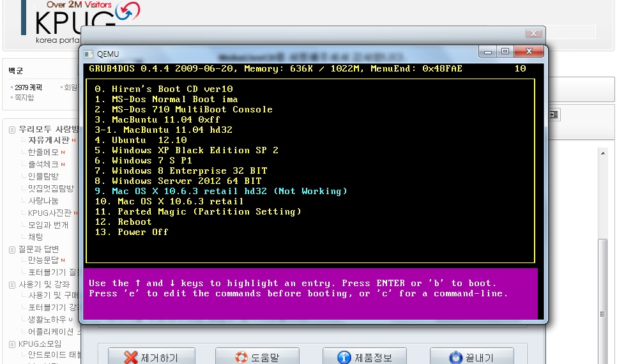Minimize the QEMU window
Screen dimensions: 617x364
click(488, 52)
